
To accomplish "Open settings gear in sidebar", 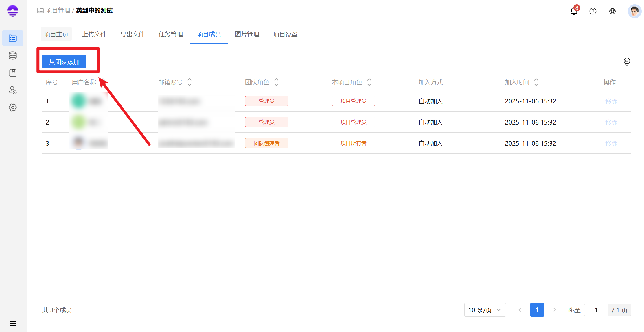I will coord(13,107).
